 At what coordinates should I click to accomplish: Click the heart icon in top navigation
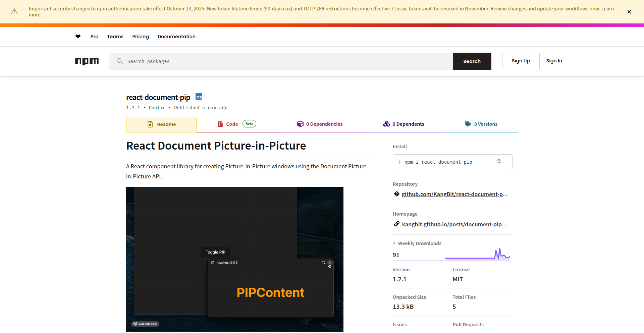78,37
